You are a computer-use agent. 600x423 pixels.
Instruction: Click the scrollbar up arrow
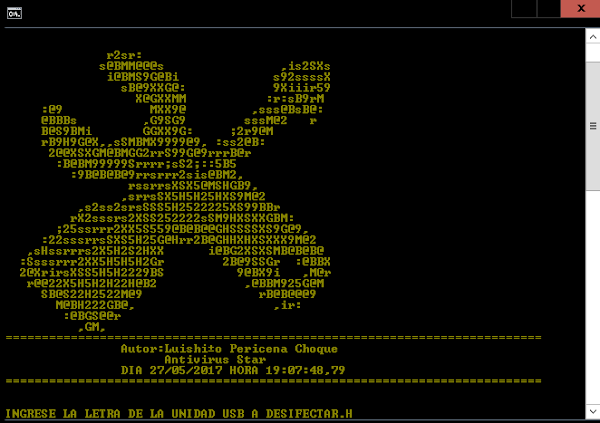coord(593,37)
